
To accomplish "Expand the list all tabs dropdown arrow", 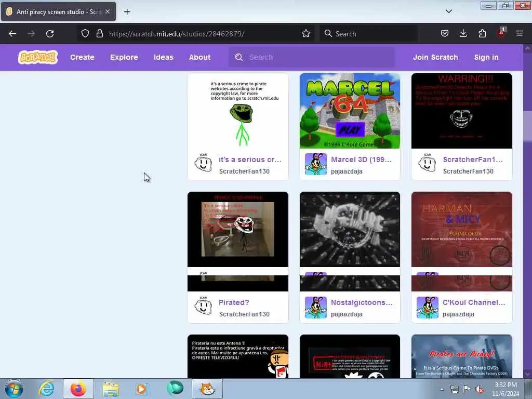I will click(448, 11).
